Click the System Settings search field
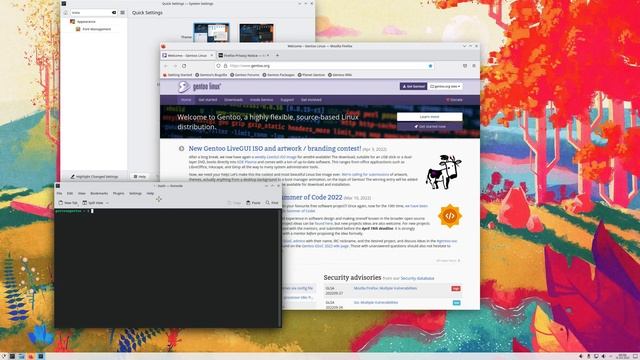This screenshot has height=360, width=640. point(94,13)
